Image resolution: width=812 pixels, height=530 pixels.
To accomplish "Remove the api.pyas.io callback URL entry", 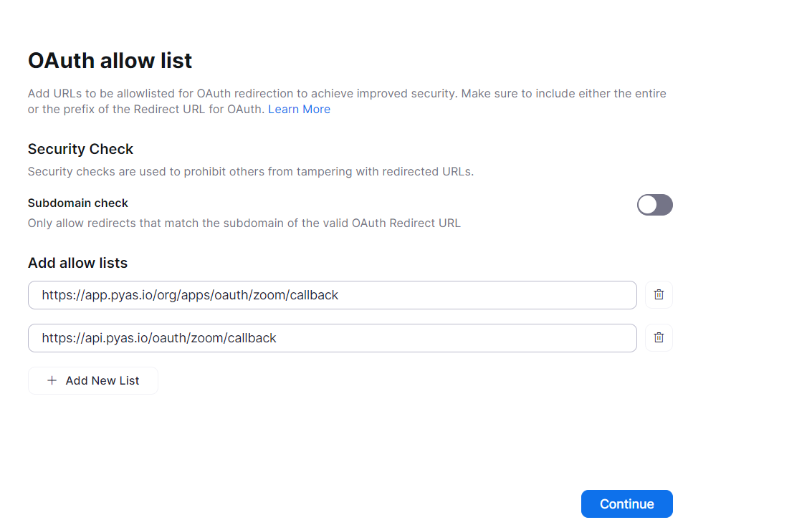I will 659,337.
